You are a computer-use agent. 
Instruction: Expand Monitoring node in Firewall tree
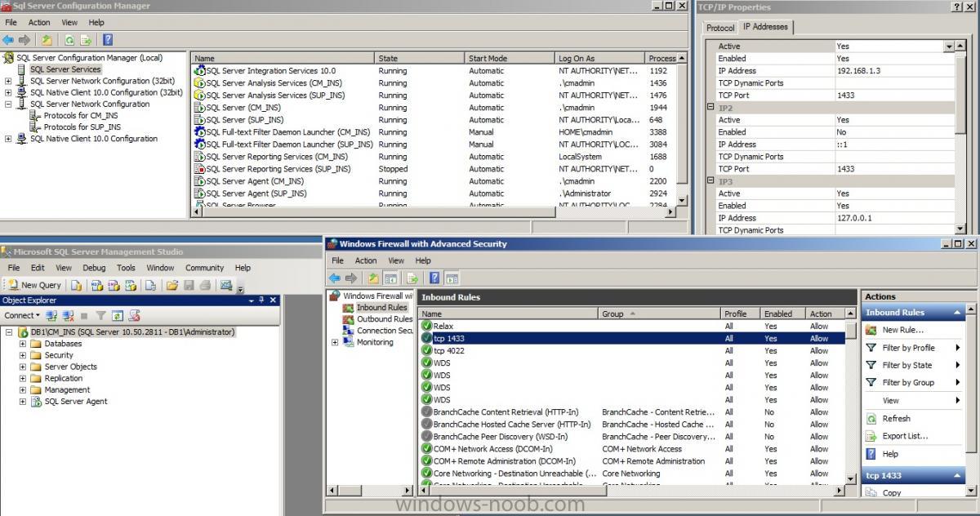pos(335,342)
